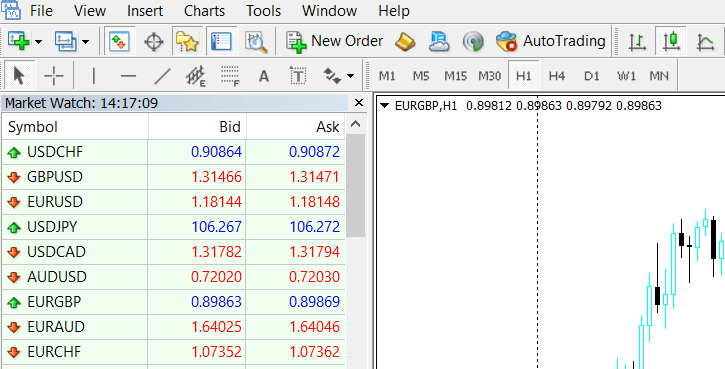Open the View menu
The height and width of the screenshot is (369, 725).
point(89,11)
